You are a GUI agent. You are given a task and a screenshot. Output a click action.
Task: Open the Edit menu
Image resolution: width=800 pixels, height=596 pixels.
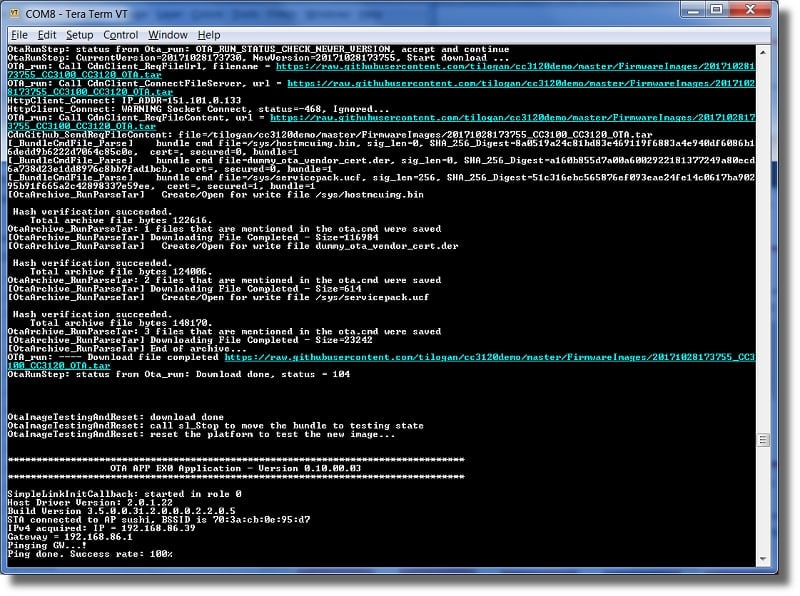point(47,35)
